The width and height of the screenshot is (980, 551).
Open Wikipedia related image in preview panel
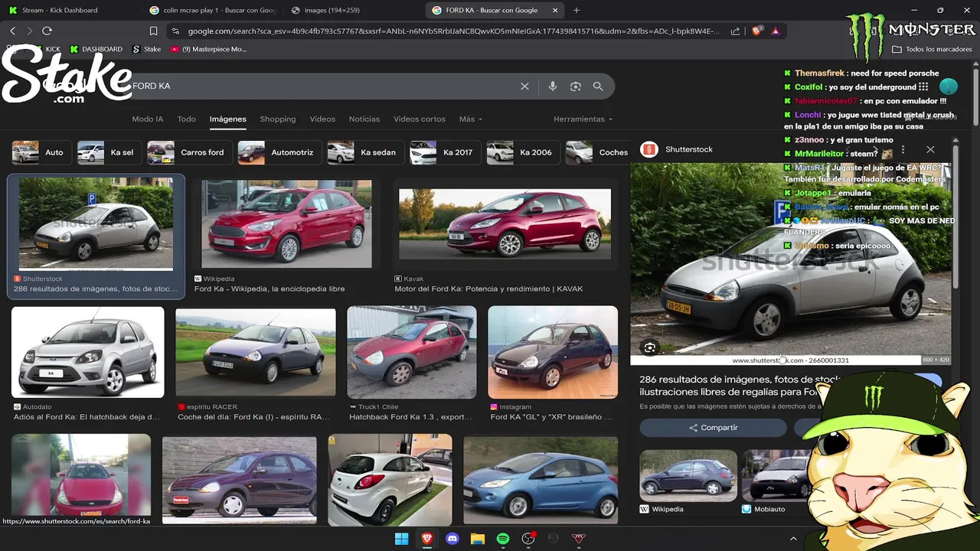[x=688, y=475]
